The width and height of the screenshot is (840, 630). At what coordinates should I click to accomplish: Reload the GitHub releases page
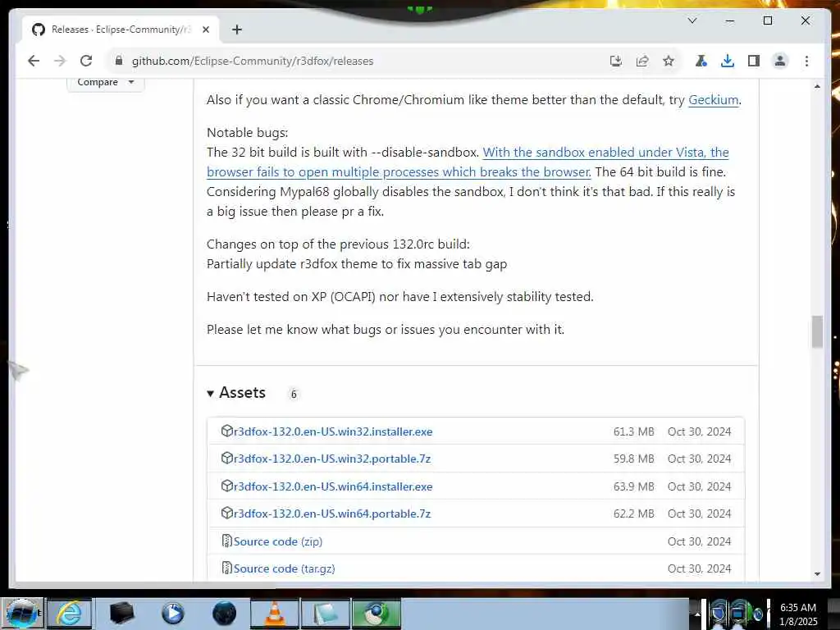[x=86, y=61]
